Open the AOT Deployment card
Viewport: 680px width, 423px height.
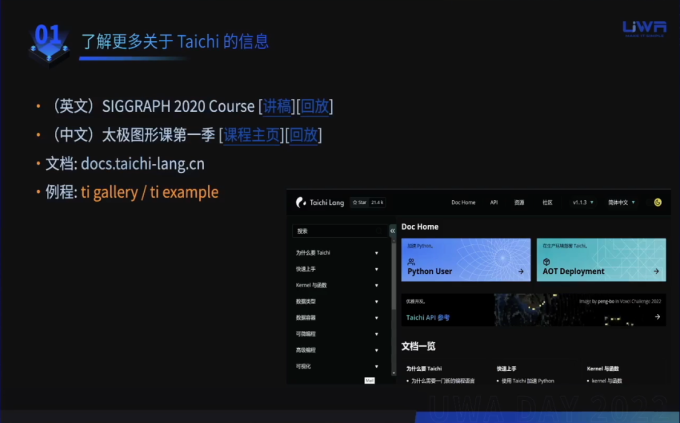click(x=601, y=259)
